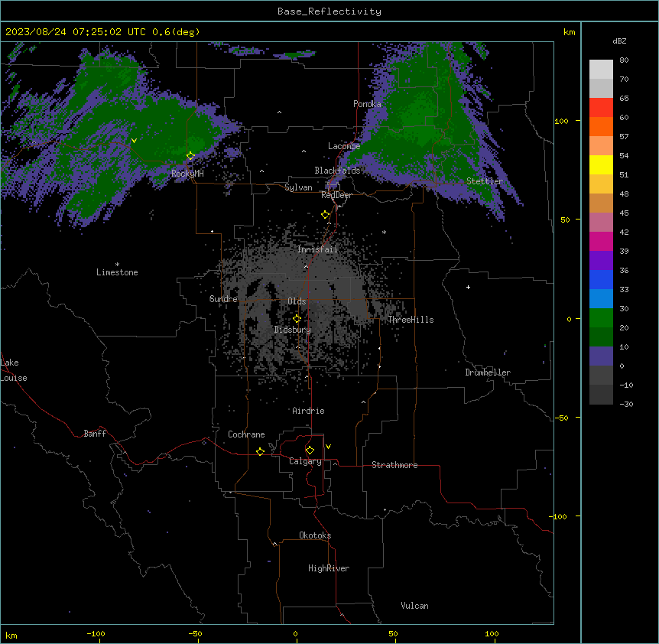Click the Blackfalds city label

coord(337,171)
